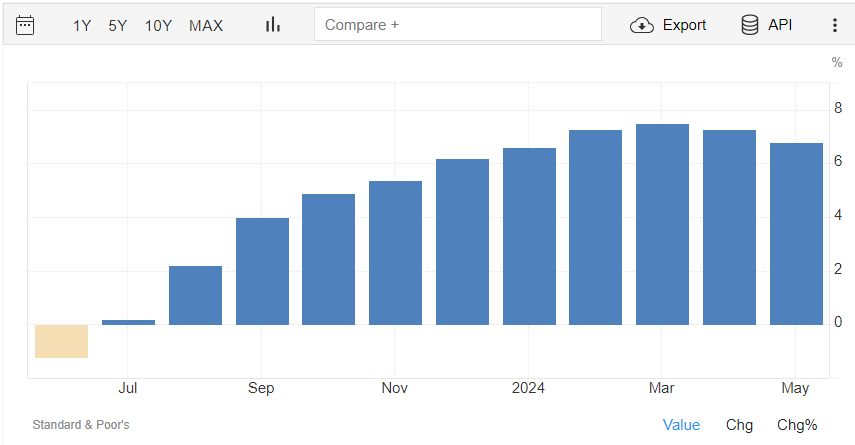
Task: Click the % unit label
Action: [x=837, y=62]
